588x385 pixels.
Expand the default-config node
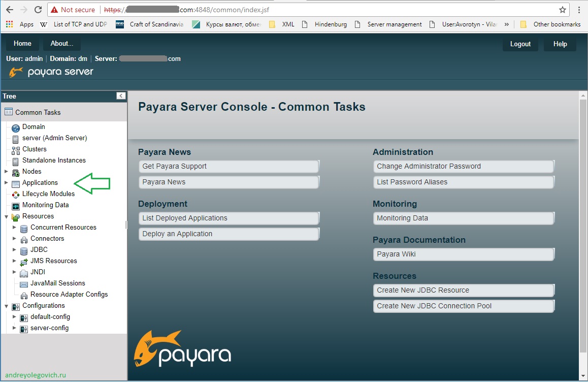point(14,317)
